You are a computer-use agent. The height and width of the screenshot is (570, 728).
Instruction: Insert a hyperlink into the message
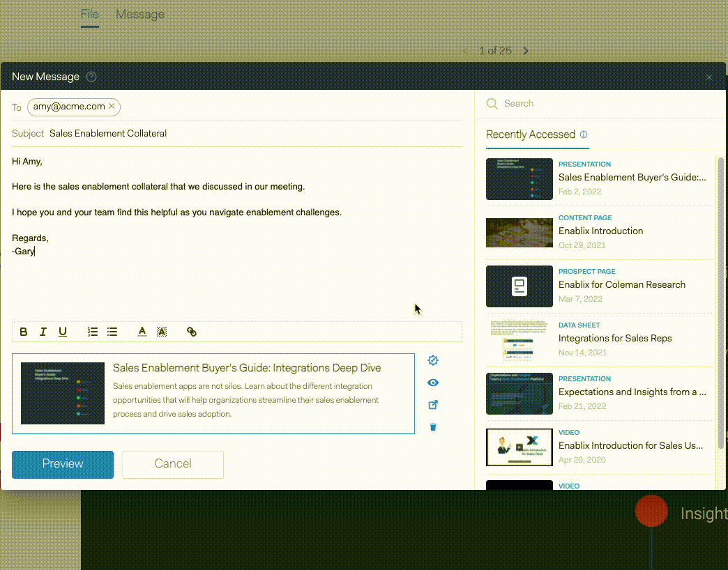click(x=192, y=332)
